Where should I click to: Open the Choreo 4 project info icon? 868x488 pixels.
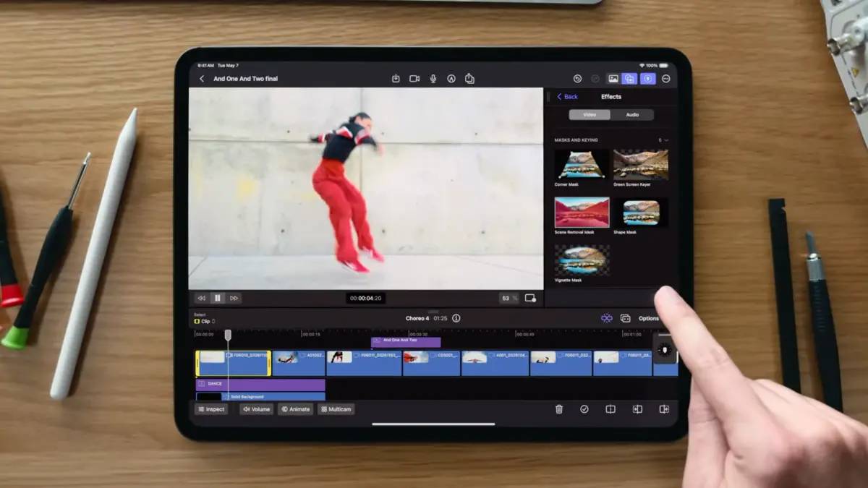456,318
